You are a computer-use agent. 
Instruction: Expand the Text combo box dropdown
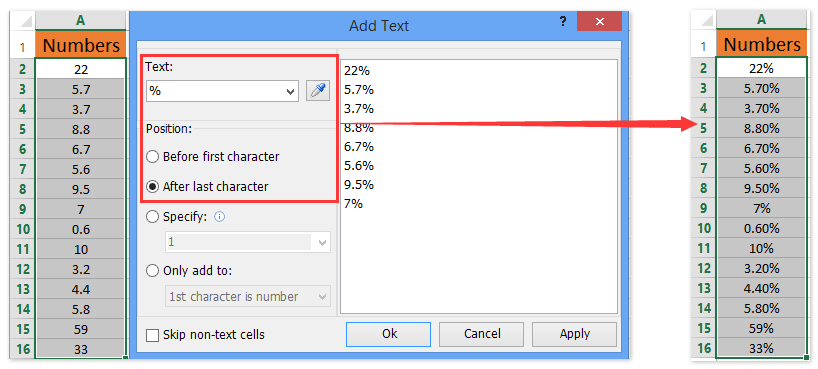291,92
